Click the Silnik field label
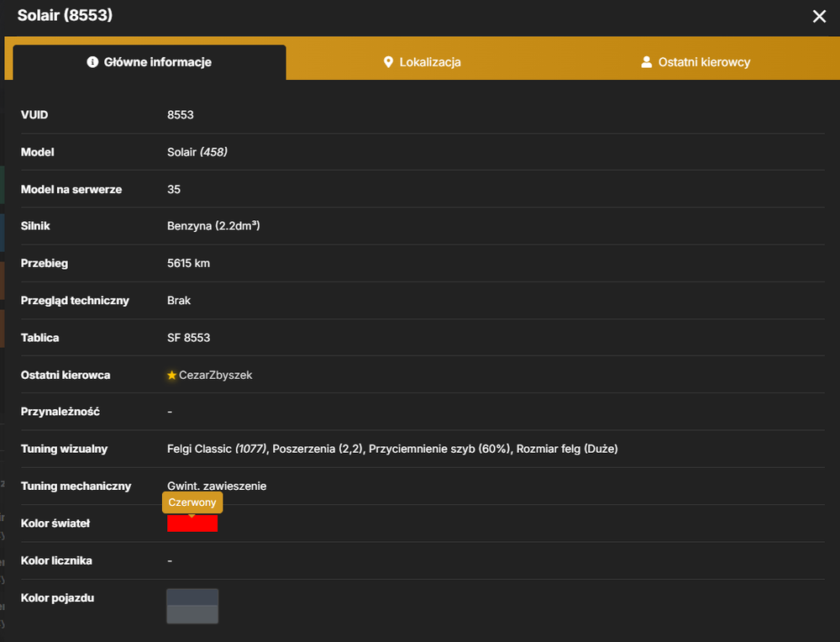 pyautogui.click(x=35, y=226)
